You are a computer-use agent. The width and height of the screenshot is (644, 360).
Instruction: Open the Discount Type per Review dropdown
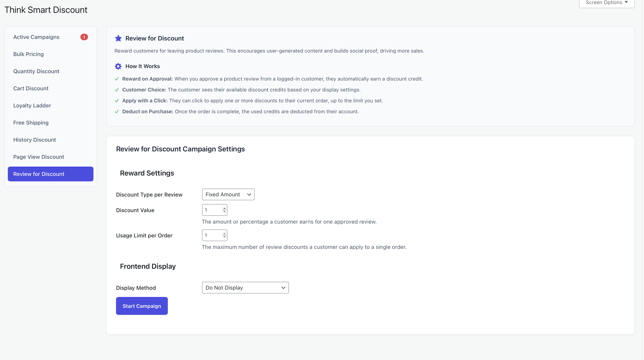(x=228, y=194)
